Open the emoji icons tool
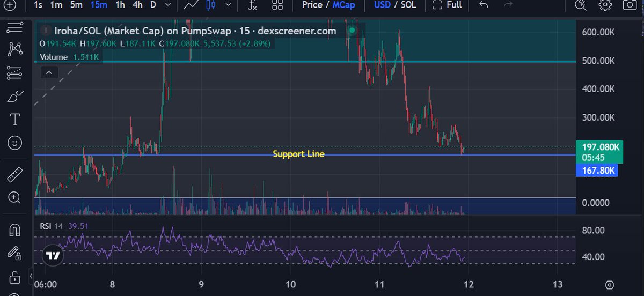The height and width of the screenshot is (296, 644). point(14,143)
